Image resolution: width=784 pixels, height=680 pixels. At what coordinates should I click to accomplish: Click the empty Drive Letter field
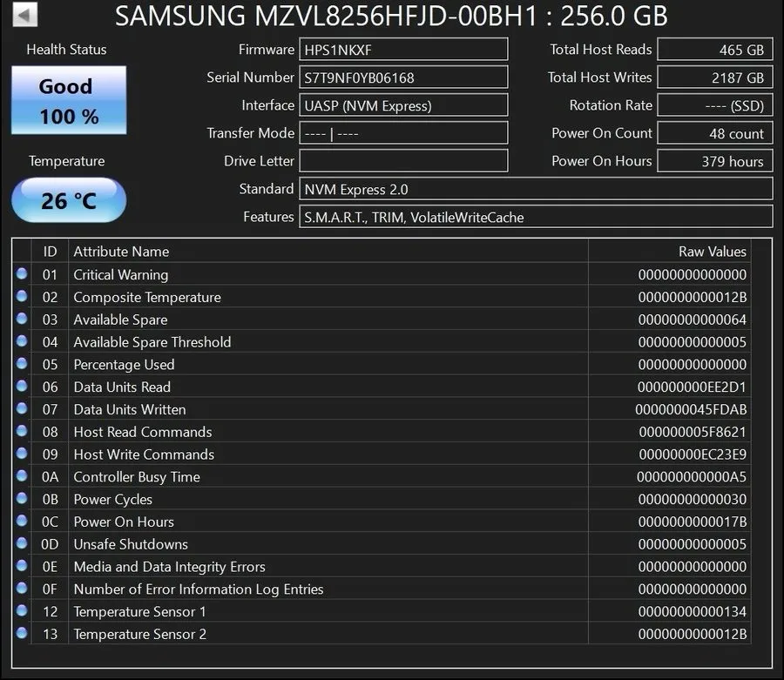403,161
